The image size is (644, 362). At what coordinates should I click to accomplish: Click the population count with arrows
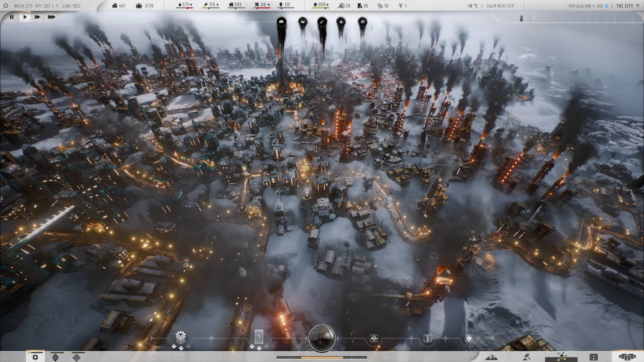pyautogui.click(x=589, y=6)
